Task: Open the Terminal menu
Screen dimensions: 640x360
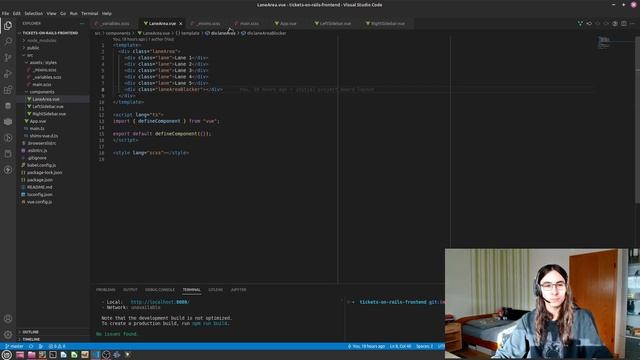Action: point(89,13)
